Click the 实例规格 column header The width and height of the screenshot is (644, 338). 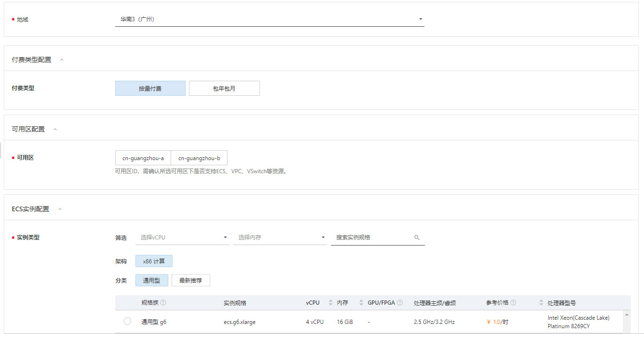click(235, 303)
